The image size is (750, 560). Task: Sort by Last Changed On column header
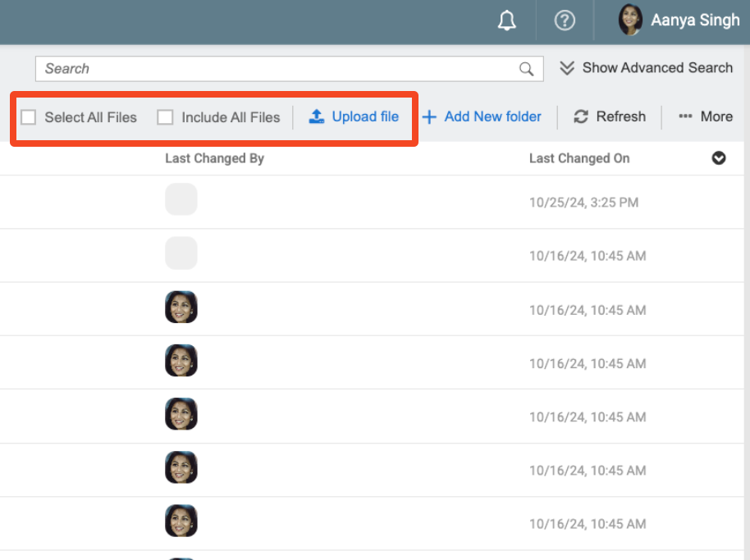click(x=579, y=158)
